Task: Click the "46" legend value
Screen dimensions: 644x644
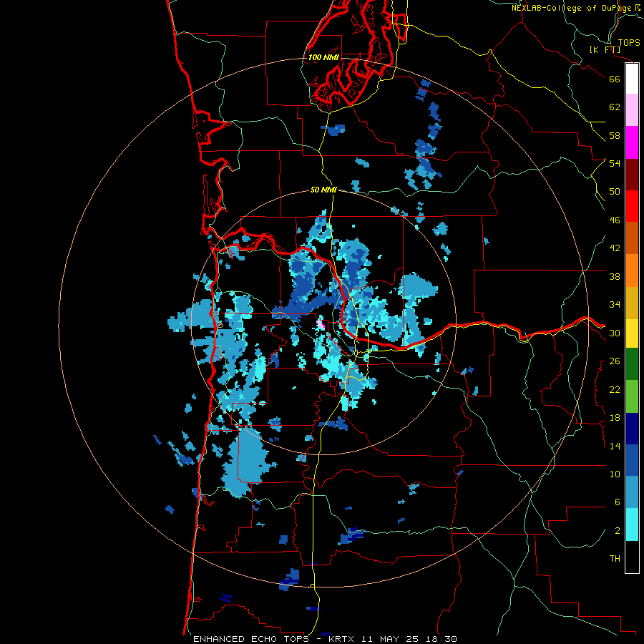Action: 615,220
